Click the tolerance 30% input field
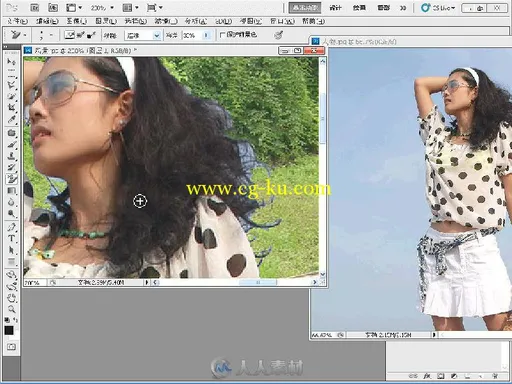The image size is (512, 384). (192, 35)
